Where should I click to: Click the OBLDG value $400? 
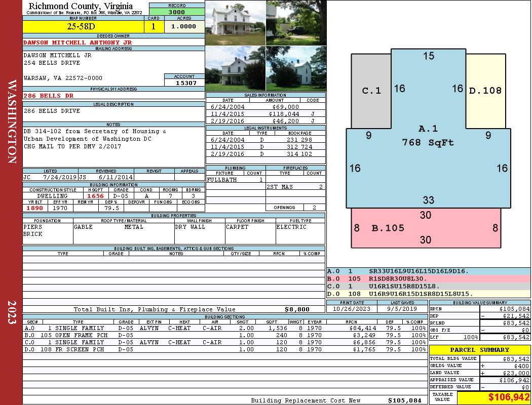click(x=521, y=366)
